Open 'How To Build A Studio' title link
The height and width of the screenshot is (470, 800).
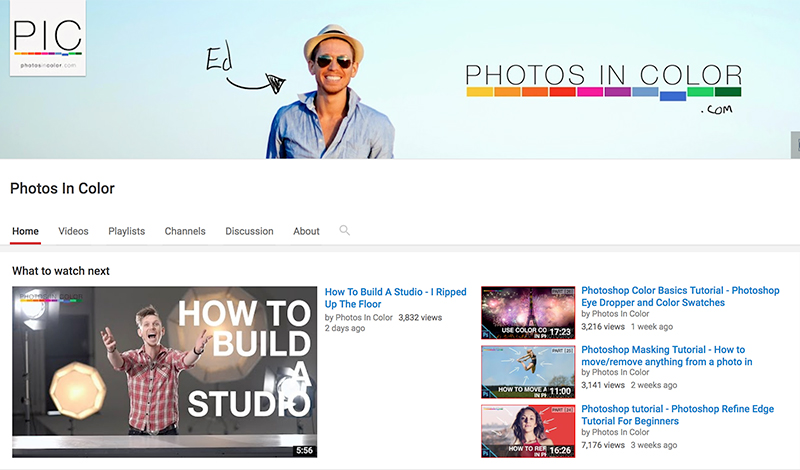395,298
